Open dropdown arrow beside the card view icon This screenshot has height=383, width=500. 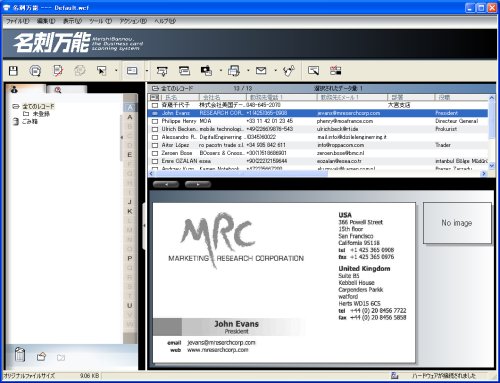click(147, 71)
